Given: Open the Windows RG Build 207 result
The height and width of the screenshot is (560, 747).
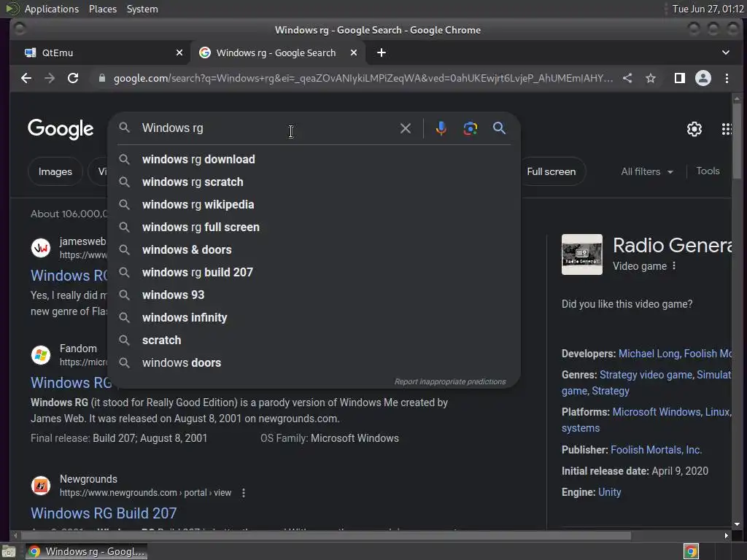Looking at the screenshot, I should coord(104,513).
